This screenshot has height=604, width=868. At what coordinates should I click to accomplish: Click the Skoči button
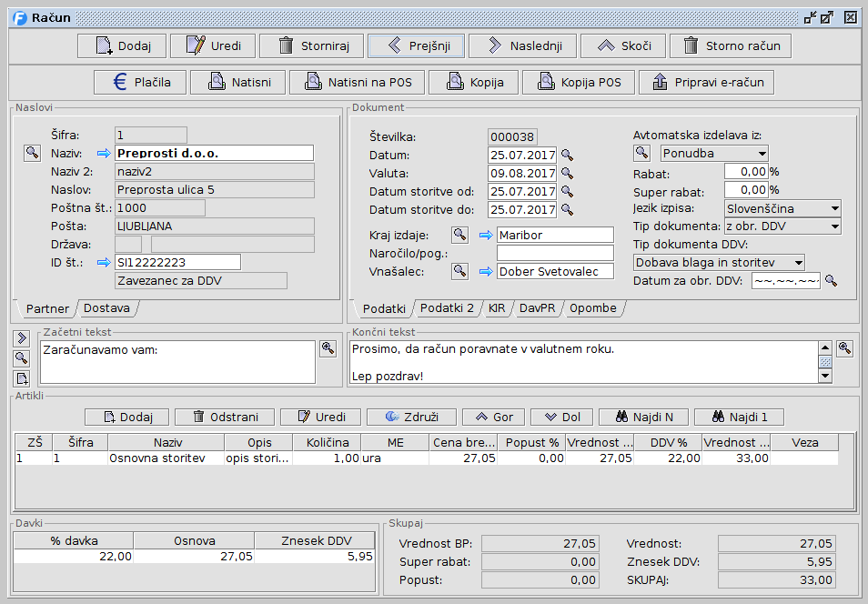pos(622,46)
